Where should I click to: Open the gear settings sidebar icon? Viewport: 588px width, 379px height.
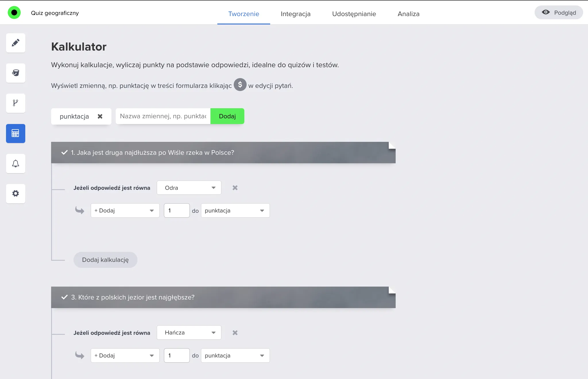click(x=16, y=194)
